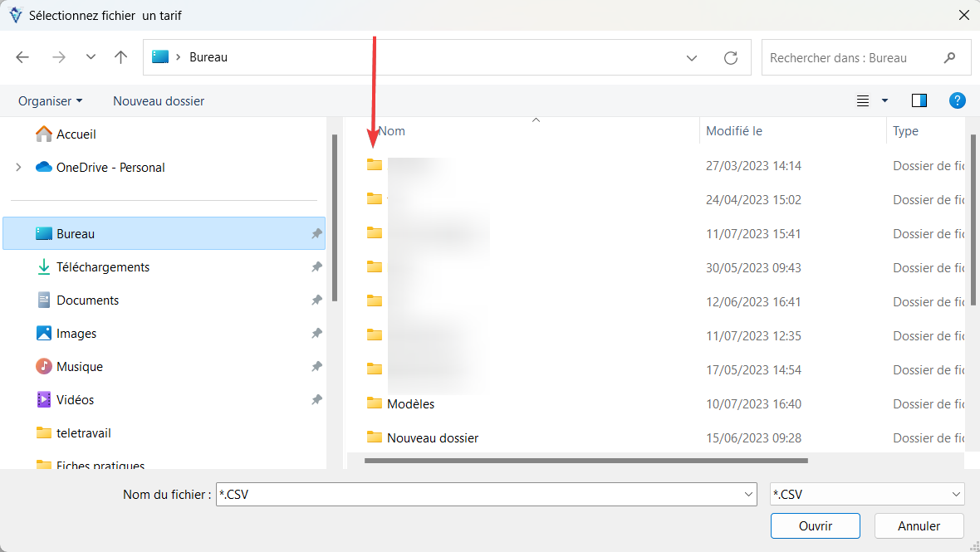Toggle the preview pane icon
The width and height of the screenshot is (980, 552).
click(919, 100)
